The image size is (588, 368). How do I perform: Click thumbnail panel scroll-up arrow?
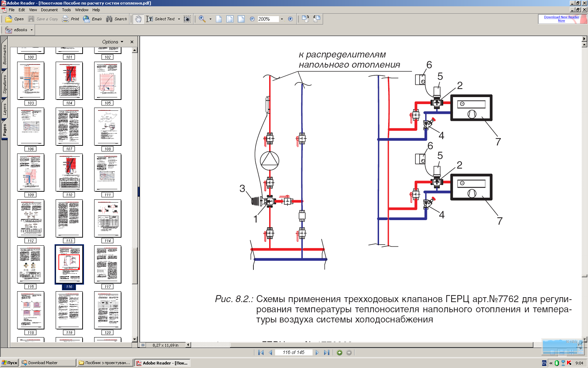[135, 50]
